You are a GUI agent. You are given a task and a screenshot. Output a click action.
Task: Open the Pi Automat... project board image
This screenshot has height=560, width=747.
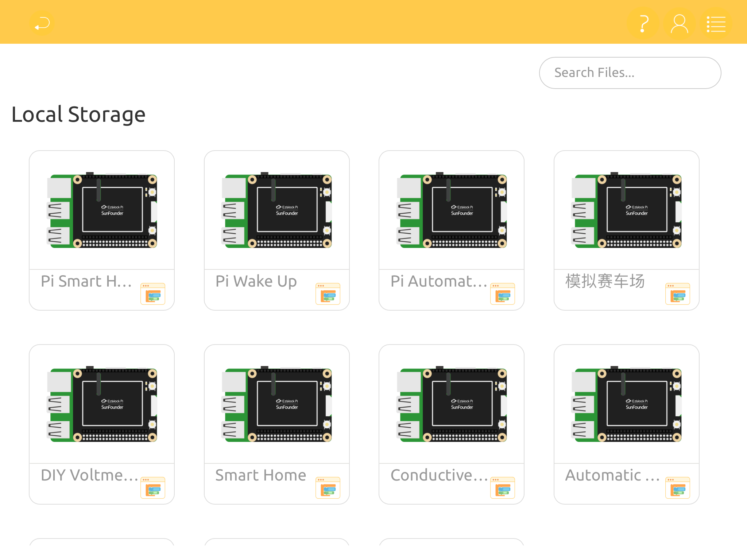coord(452,210)
